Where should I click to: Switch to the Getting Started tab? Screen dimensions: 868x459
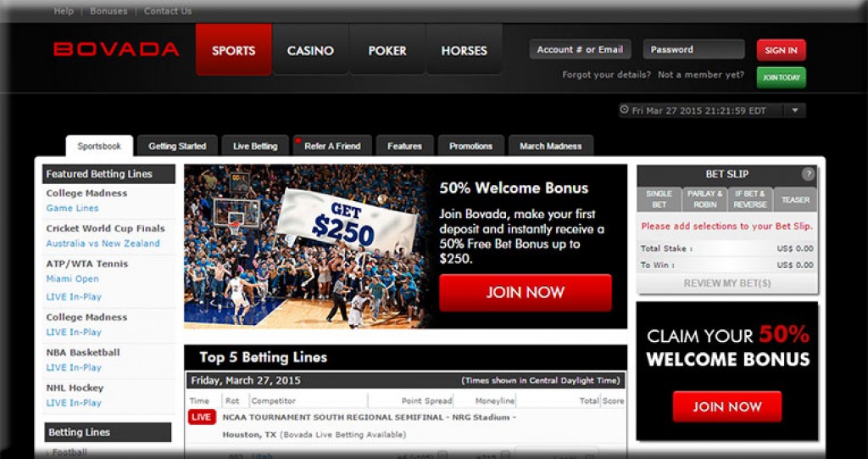[x=177, y=146]
